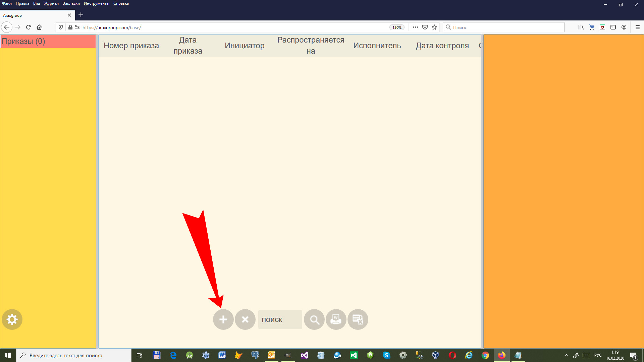Sort by Номер приказа column header
This screenshot has width=644, height=362.
click(x=131, y=46)
